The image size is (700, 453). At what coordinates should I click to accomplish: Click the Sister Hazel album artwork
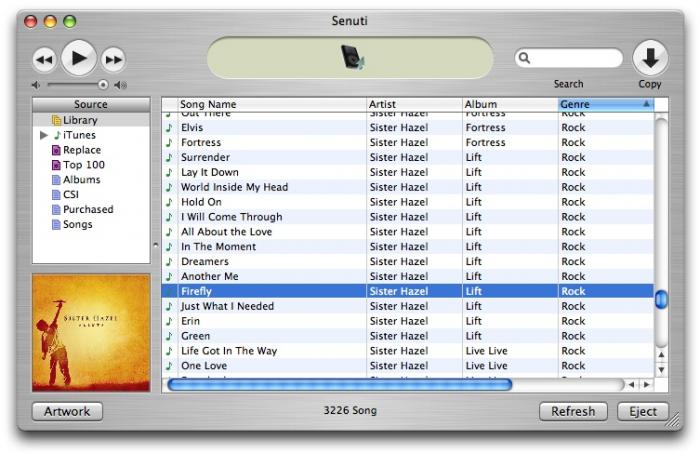(91, 332)
